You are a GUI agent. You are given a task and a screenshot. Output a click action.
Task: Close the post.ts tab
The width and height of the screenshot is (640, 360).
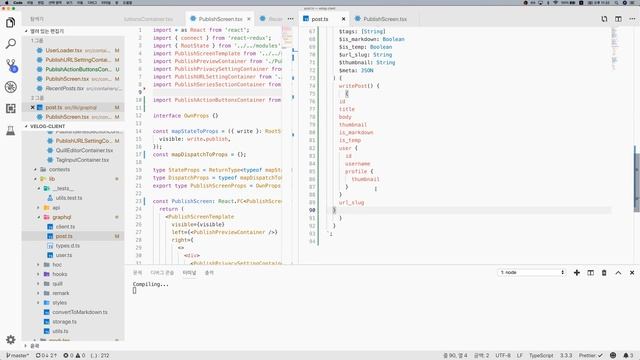343,19
